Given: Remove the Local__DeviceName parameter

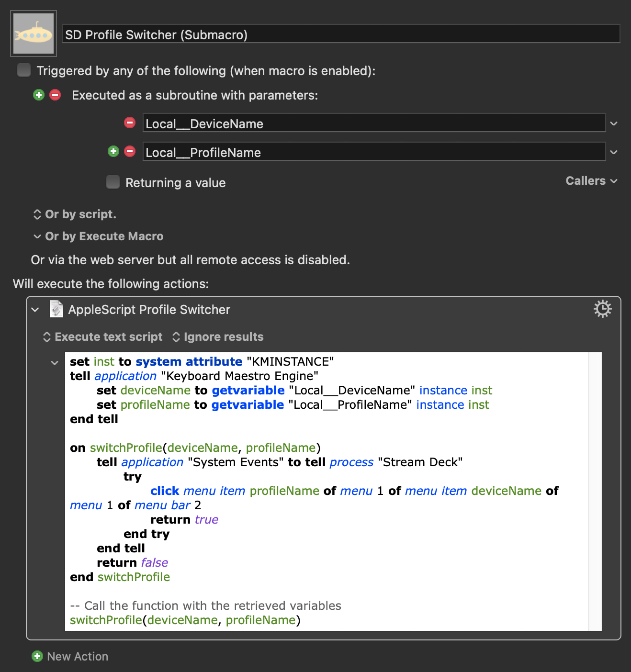Looking at the screenshot, I should tap(130, 123).
